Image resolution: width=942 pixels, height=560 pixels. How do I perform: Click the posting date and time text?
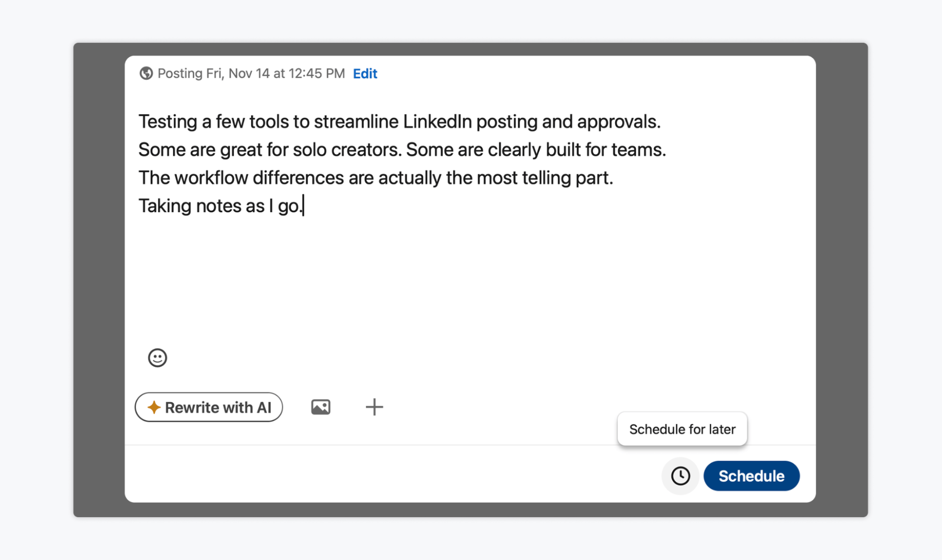251,73
